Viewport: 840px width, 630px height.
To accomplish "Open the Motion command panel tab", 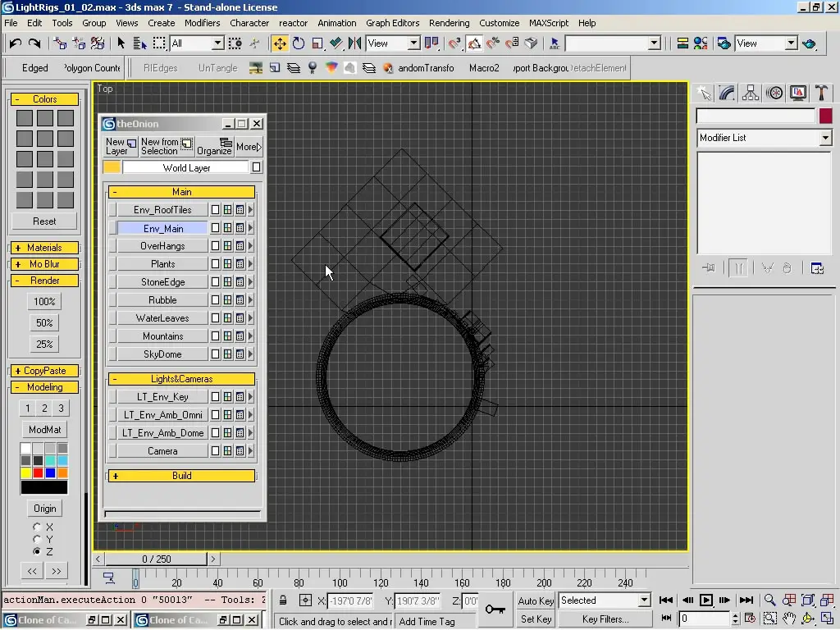I will click(774, 94).
